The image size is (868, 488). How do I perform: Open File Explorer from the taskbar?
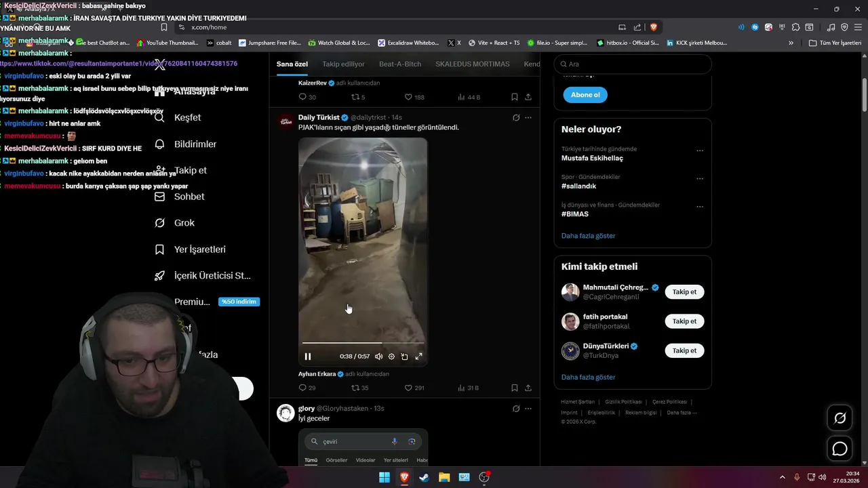pos(444,477)
